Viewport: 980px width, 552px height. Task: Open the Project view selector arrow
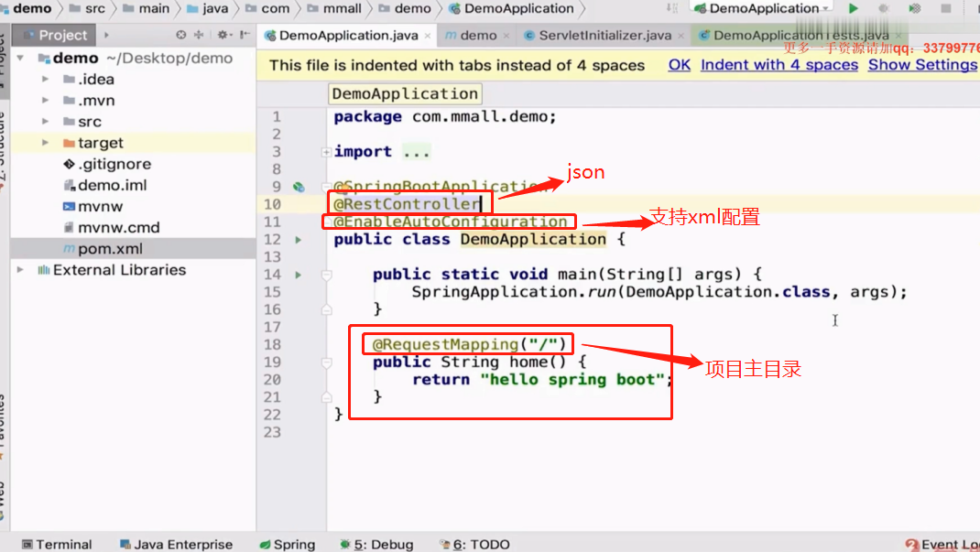(x=107, y=35)
